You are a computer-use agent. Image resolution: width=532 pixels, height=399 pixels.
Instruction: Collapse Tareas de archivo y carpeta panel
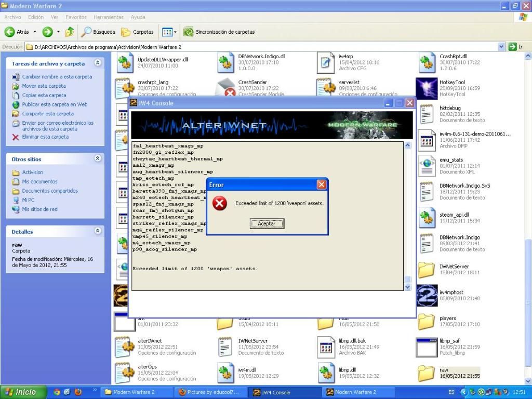(98, 63)
